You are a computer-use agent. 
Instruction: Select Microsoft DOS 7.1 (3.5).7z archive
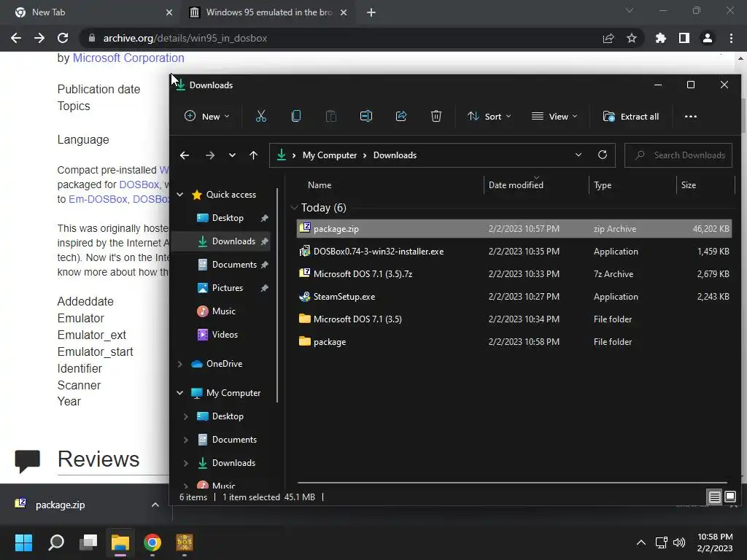[x=514, y=274]
